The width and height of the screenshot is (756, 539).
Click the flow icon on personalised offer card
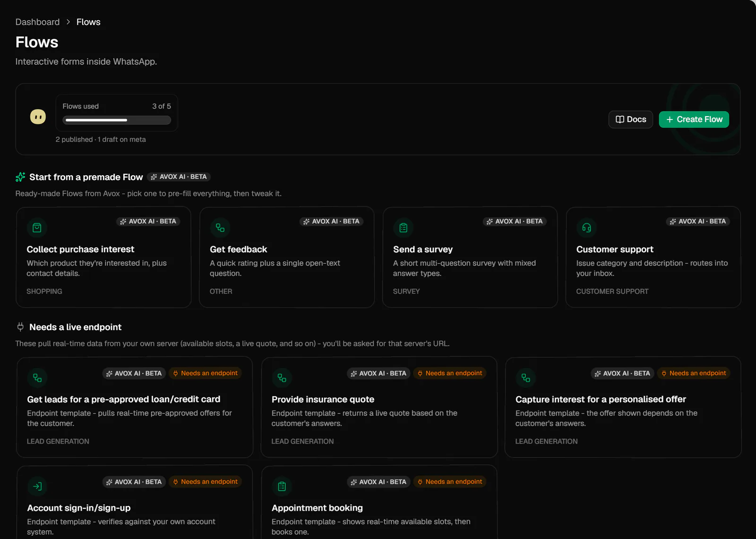pyautogui.click(x=526, y=378)
